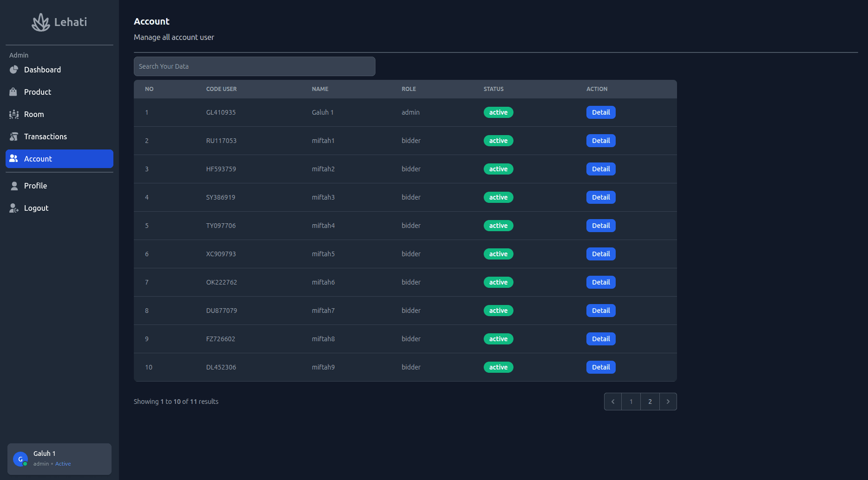Focus the Search Your Data field
This screenshot has height=480, width=868.
click(254, 66)
